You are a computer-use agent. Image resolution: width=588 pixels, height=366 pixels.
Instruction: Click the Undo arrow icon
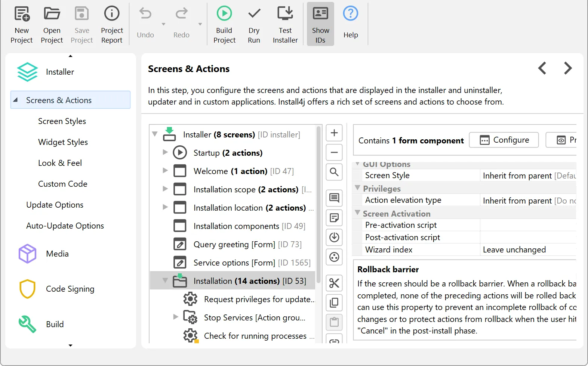tap(145, 14)
